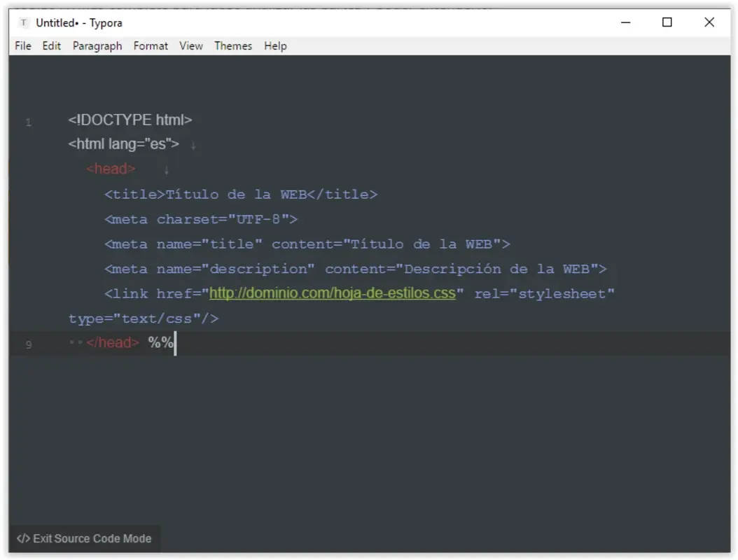Open the View menu
Screen dimensions: 738x560
tap(190, 45)
